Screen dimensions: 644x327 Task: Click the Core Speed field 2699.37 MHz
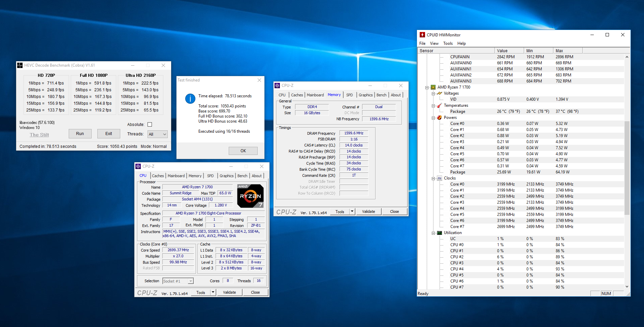tap(178, 250)
